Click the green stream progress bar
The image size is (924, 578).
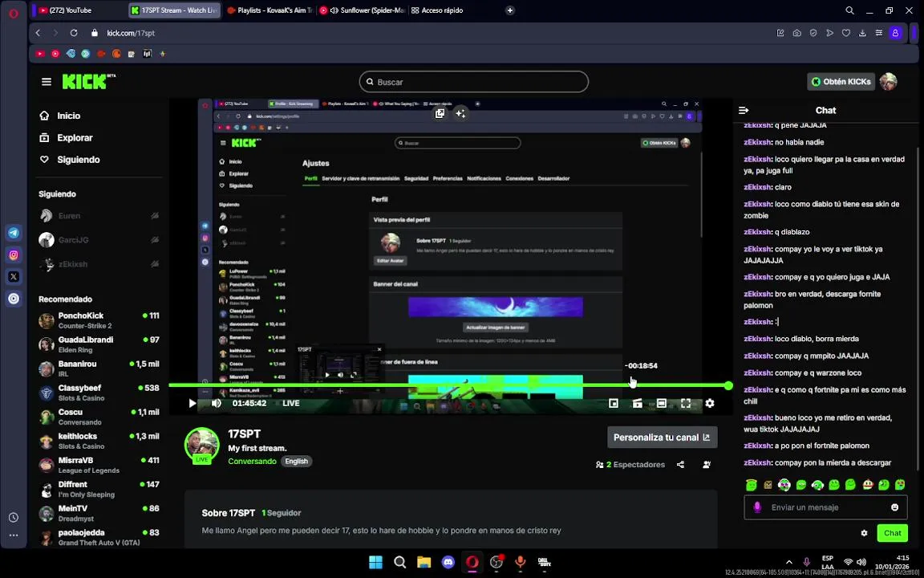448,385
